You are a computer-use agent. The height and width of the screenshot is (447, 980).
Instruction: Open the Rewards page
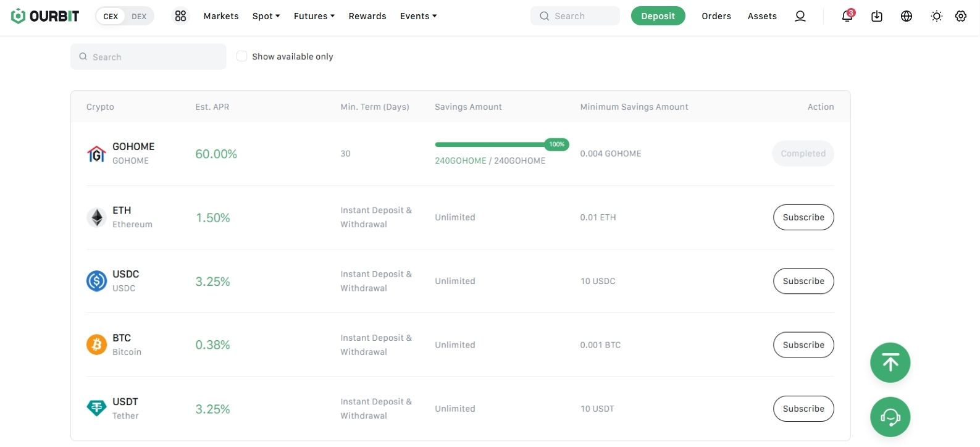point(367,16)
